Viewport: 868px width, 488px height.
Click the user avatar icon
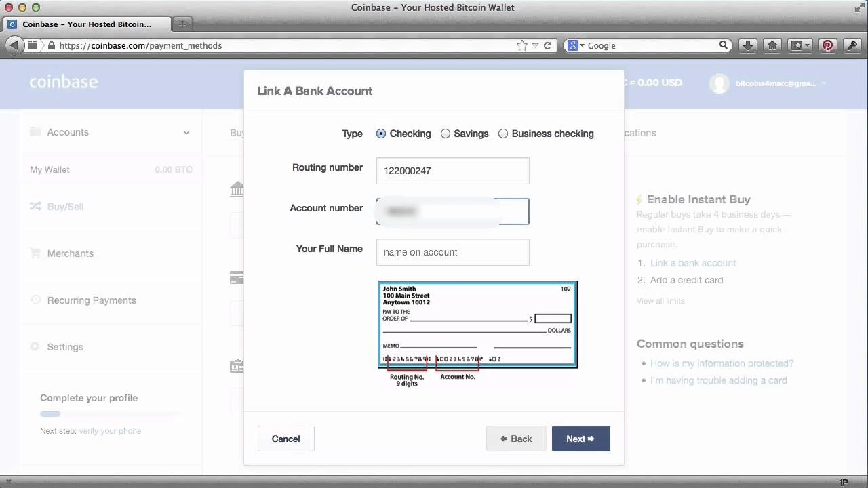[x=719, y=83]
